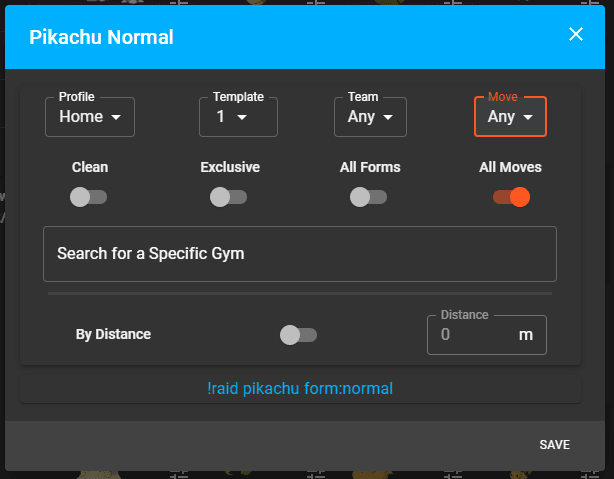Image resolution: width=614 pixels, height=479 pixels.
Task: Click the Pikachu Normal dialog title
Action: (101, 37)
